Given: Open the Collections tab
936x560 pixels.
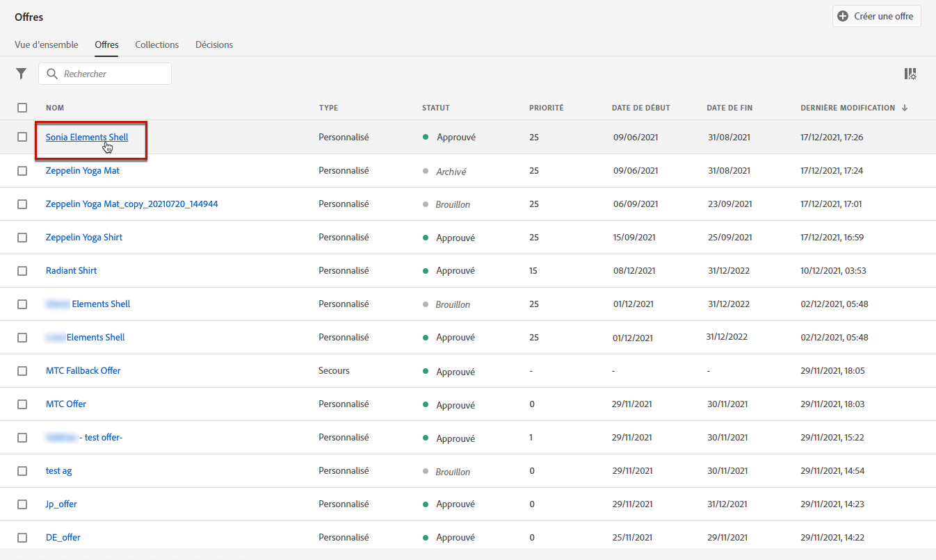Looking at the screenshot, I should pos(156,44).
